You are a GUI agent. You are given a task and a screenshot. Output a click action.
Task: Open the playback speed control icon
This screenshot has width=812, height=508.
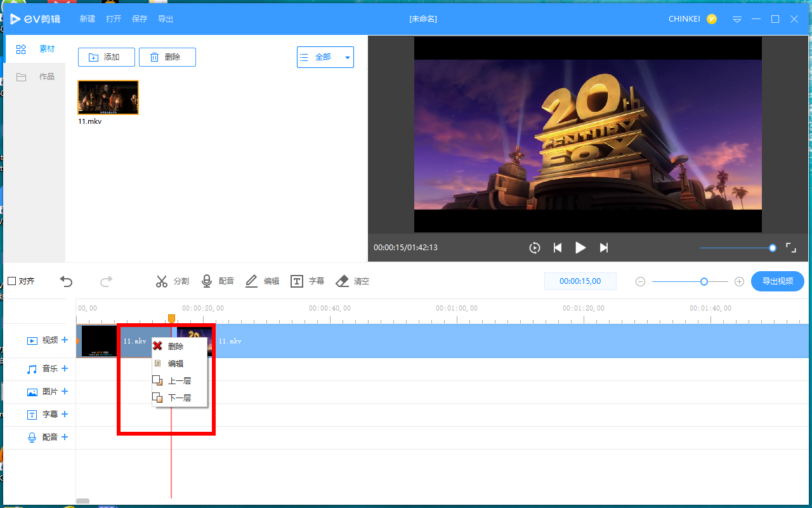[x=534, y=248]
